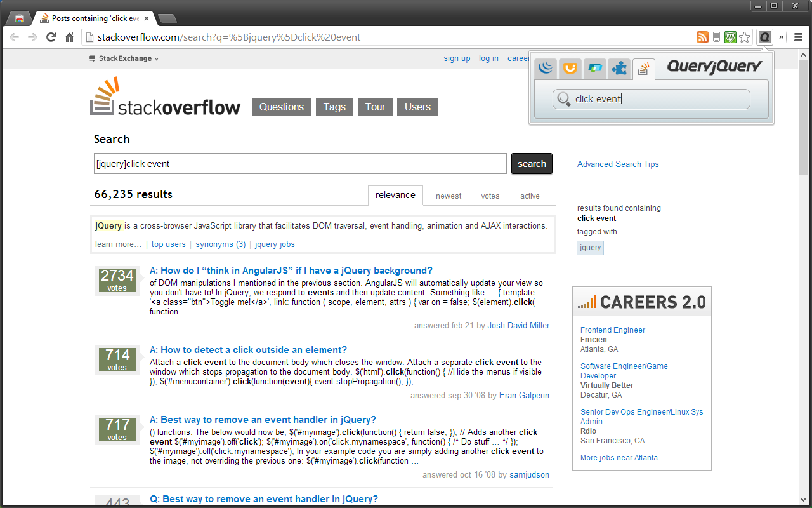Open the Tags navigation item
The width and height of the screenshot is (812, 508).
[x=334, y=107]
